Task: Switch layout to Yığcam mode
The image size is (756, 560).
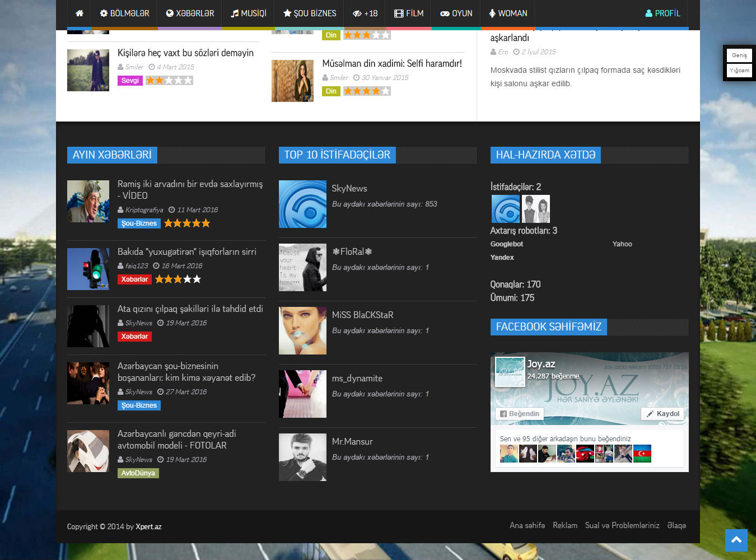Action: click(x=739, y=71)
